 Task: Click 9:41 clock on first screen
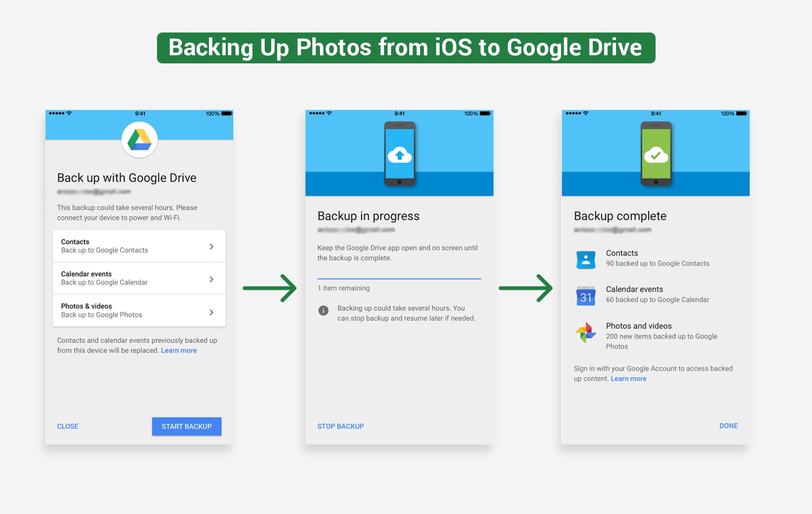140,114
